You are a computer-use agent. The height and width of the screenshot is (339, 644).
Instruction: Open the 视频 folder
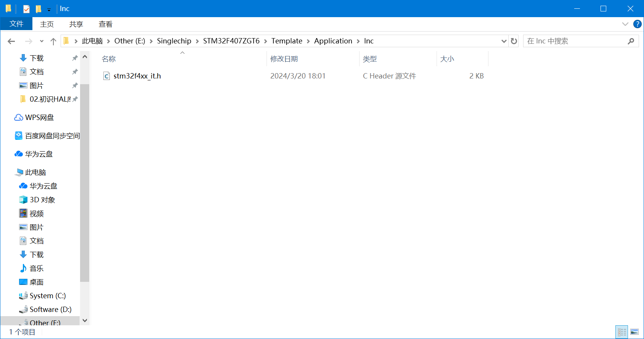(37, 213)
